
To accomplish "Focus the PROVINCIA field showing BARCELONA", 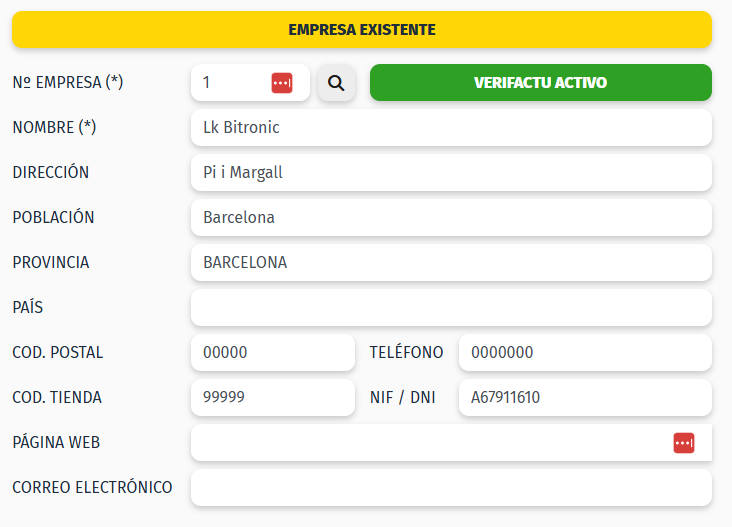I will pos(450,262).
